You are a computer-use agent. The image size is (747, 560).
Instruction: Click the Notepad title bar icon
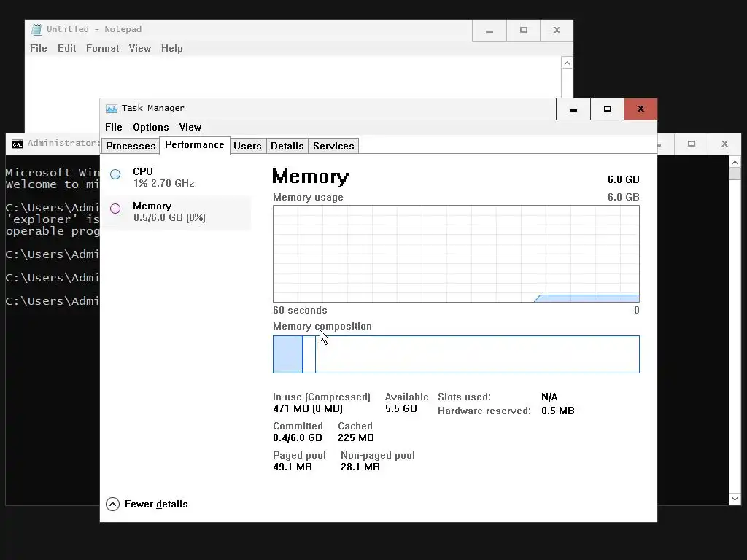[36, 29]
